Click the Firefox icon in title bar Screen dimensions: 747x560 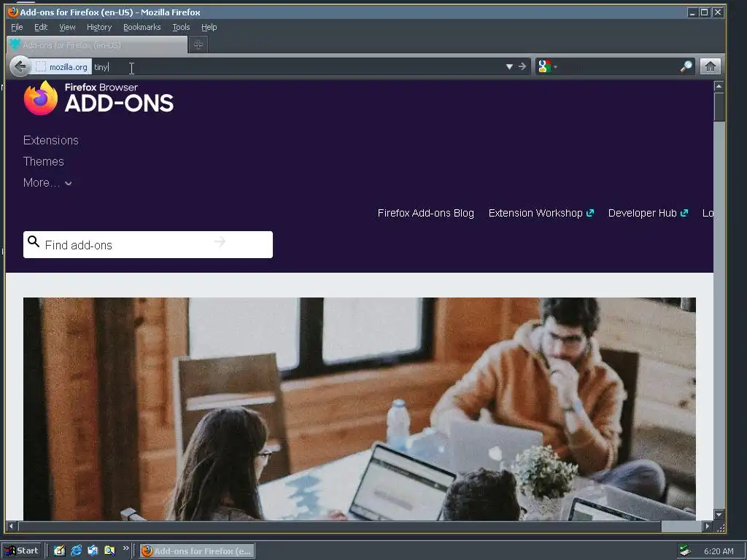pyautogui.click(x=13, y=12)
